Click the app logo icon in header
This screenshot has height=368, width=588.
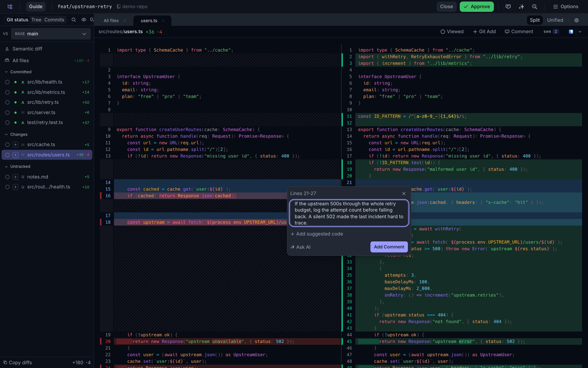pos(10,6)
